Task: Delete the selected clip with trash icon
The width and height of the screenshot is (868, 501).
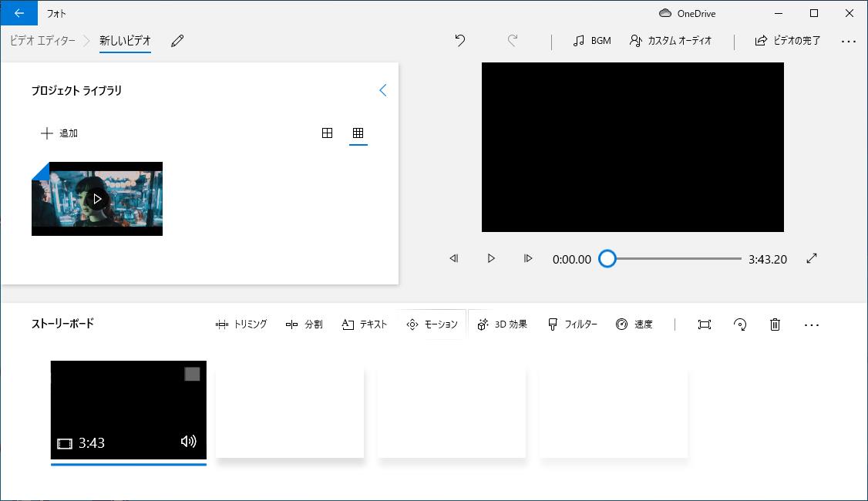Action: pos(775,324)
